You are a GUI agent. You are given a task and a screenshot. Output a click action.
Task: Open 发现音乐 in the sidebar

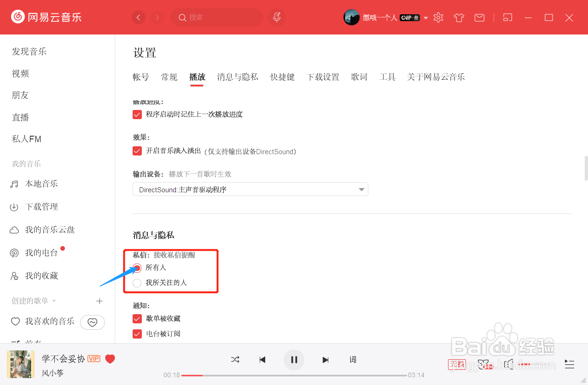coord(29,52)
